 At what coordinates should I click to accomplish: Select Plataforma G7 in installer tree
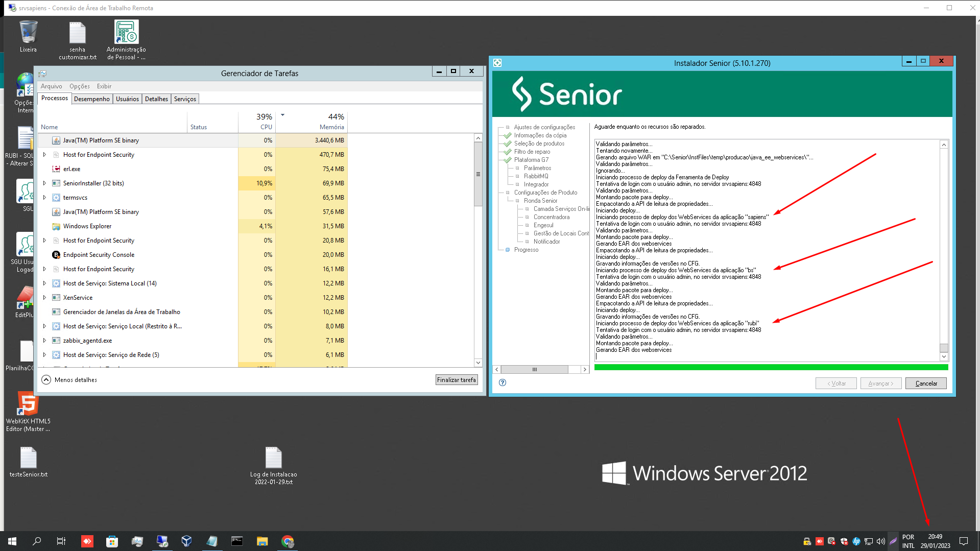pyautogui.click(x=531, y=160)
